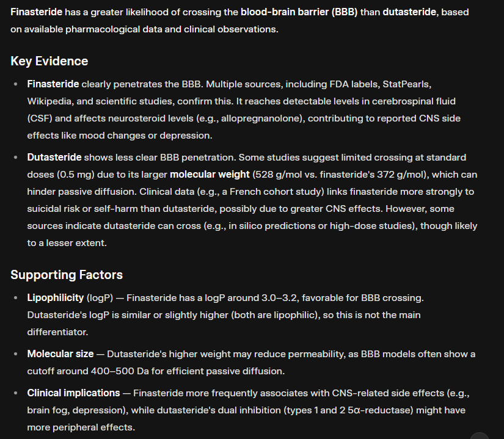Click the bold word "dutasteride" in the intro
Viewport: 504px width, 439px height.
(410, 12)
